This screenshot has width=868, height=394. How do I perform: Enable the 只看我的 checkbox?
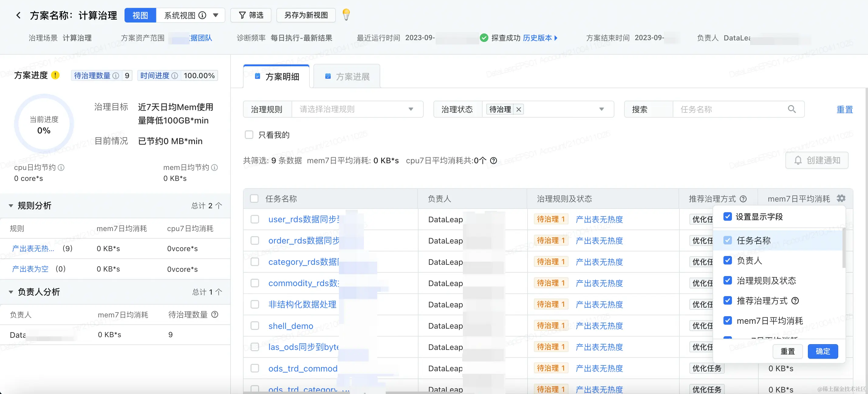click(249, 135)
